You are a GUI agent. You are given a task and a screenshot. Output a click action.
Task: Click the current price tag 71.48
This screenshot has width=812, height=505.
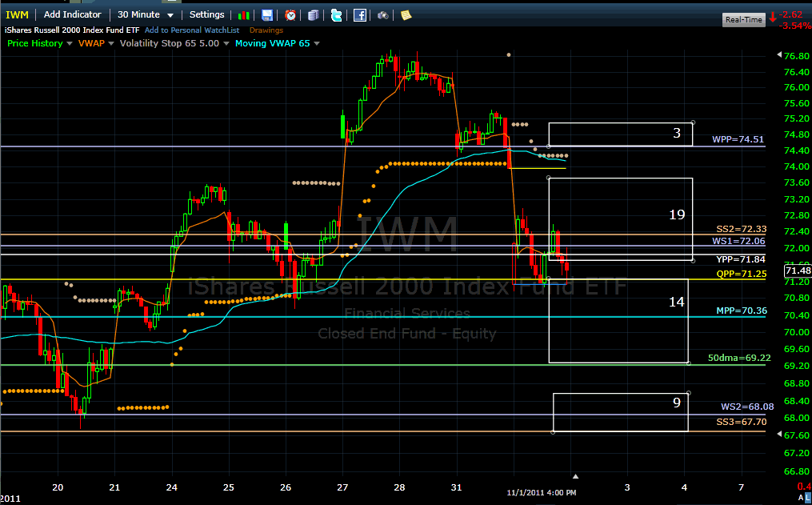(798, 271)
